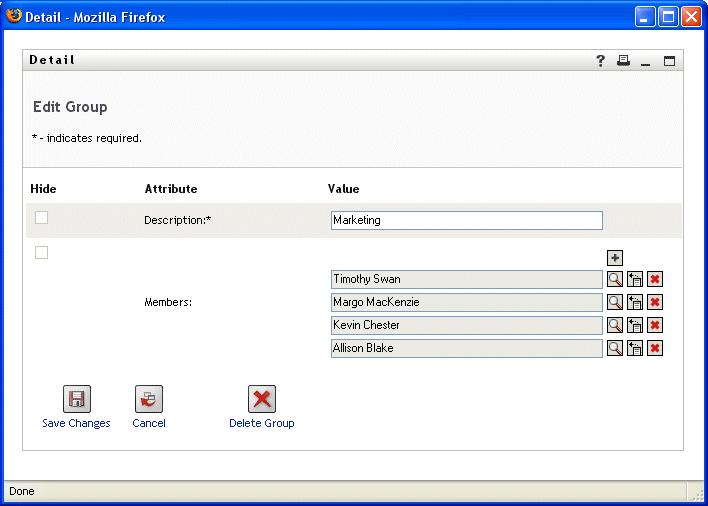Screen dimensions: 708x506
Task: Remove Kevin Chester with red X
Action: pyautogui.click(x=655, y=325)
